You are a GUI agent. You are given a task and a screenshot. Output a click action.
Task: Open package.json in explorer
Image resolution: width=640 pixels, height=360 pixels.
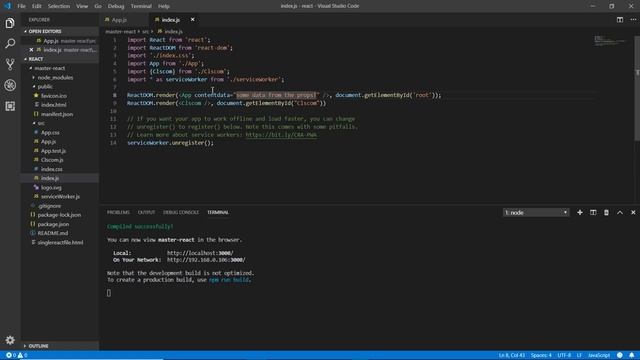pyautogui.click(x=53, y=224)
